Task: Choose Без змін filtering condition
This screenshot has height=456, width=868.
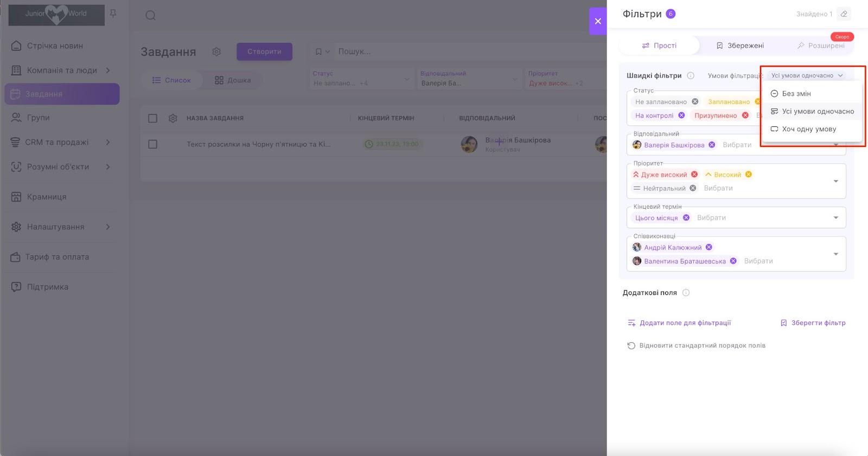Action: (x=812, y=94)
